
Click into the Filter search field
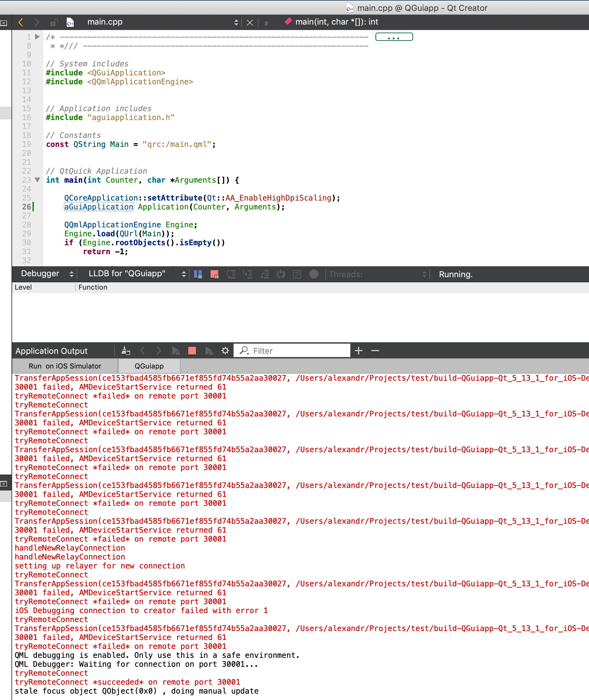coord(297,351)
